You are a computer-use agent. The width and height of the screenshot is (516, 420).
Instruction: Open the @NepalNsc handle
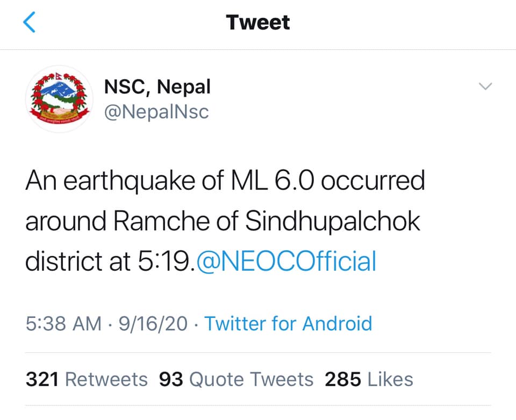156,112
